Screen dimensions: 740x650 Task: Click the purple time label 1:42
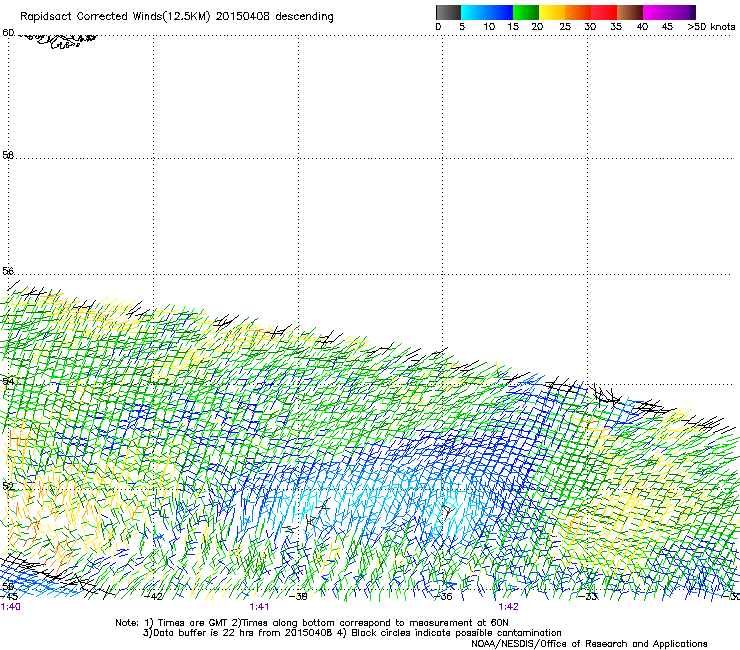click(x=508, y=607)
